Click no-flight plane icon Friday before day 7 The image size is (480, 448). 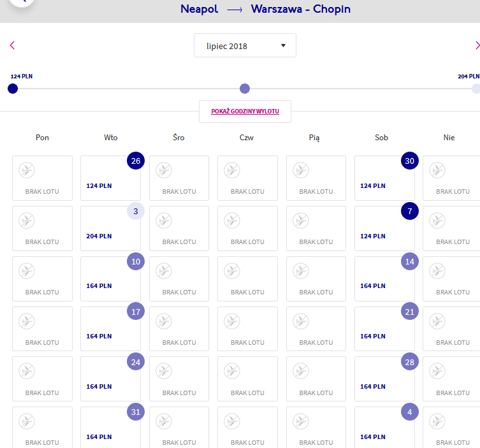(301, 220)
